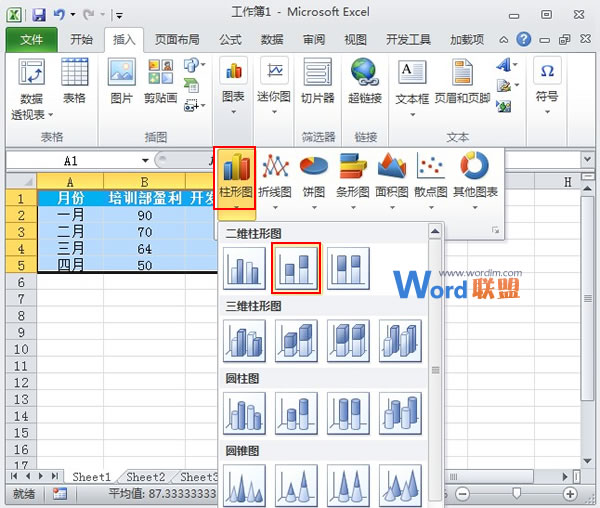Click the zoom slider in status bar
This screenshot has height=508, width=600.
pyautogui.click(x=516, y=494)
